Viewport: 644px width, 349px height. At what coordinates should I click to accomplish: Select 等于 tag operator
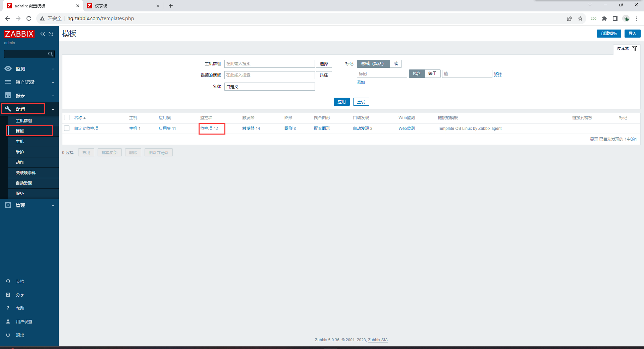click(432, 73)
